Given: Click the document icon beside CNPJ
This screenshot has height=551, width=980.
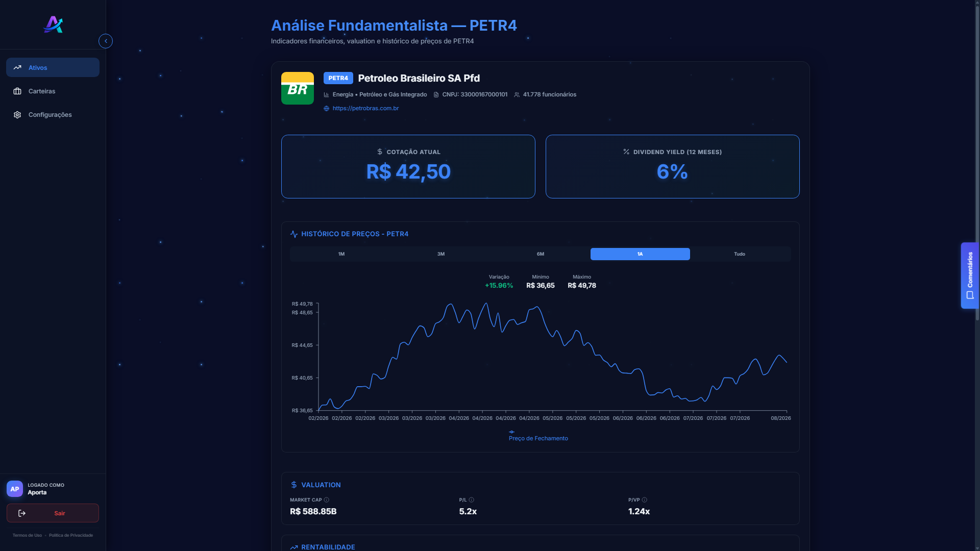Looking at the screenshot, I should coord(436,95).
